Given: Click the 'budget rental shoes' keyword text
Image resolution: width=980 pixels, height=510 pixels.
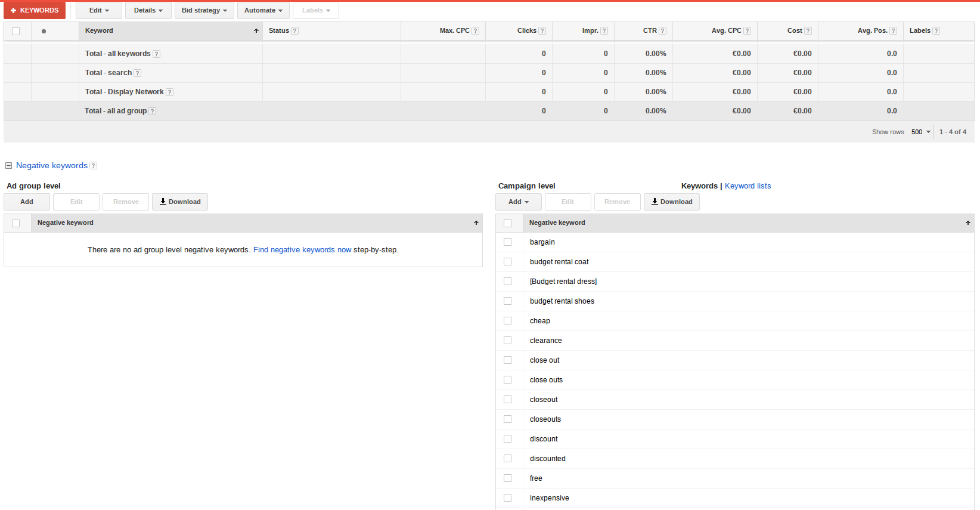Looking at the screenshot, I should pyautogui.click(x=562, y=301).
